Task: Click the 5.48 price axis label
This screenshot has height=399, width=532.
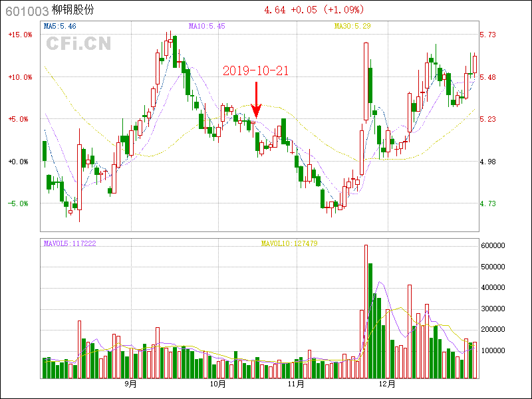Action: click(x=487, y=77)
